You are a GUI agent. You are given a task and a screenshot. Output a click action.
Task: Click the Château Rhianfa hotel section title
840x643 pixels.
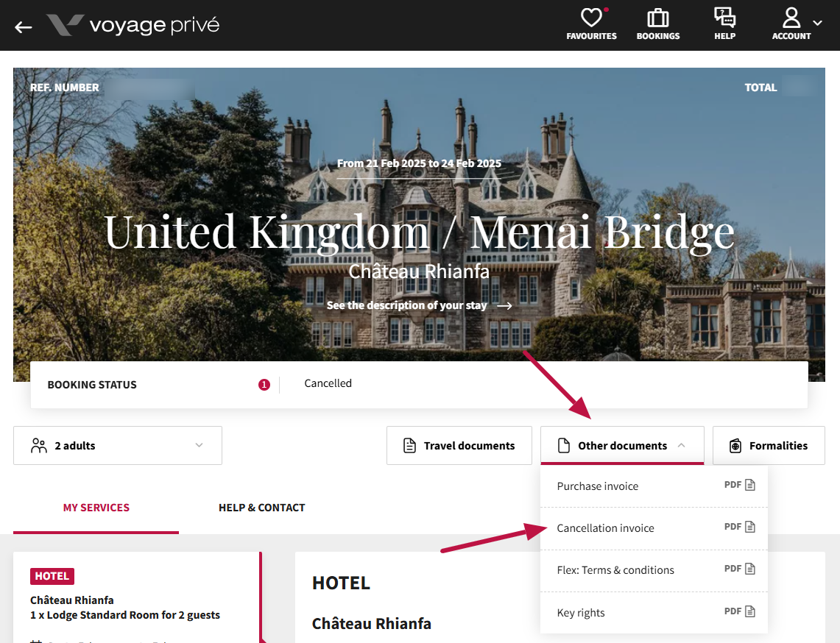point(372,624)
